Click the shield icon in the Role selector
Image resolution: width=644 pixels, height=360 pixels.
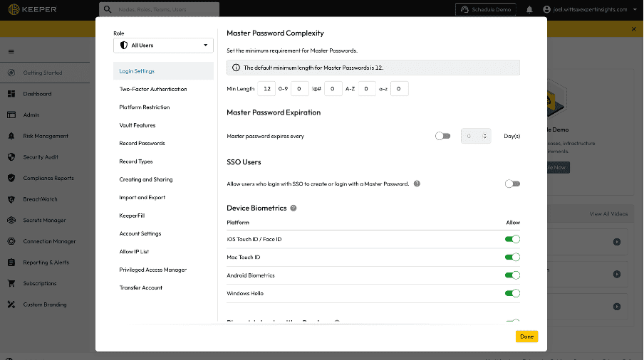[x=124, y=45]
